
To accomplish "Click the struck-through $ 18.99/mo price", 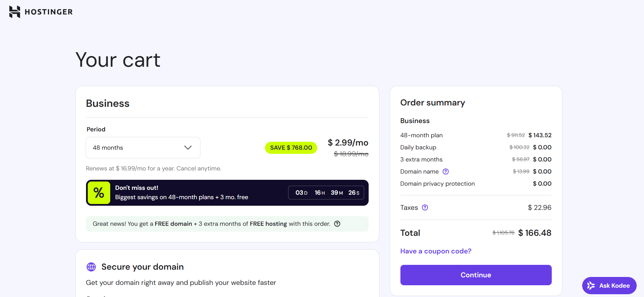I will point(351,154).
